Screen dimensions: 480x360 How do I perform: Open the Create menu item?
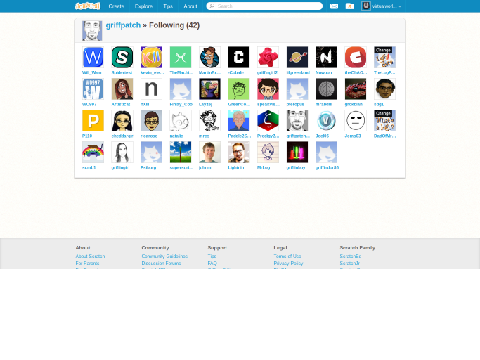[116, 6]
